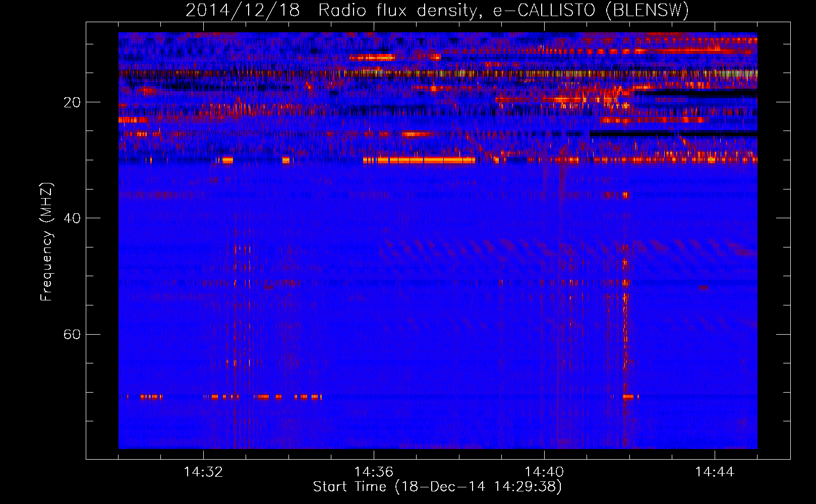Viewport: 816px width, 504px height.
Task: Click the 14:44 time tick label
Action: 715,472
